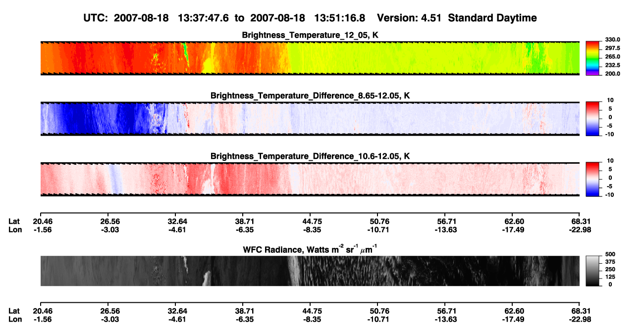Click the grayscale WFC Radiance colorbar
Image resolution: width=644 pixels, height=330 pixels.
point(592,271)
